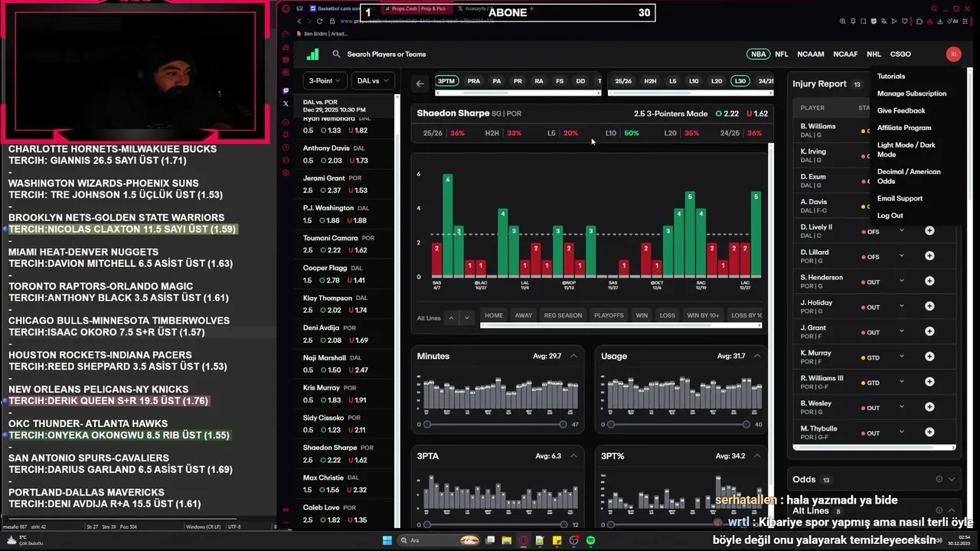
Task: Expand D. Lively II injury details
Action: [x=902, y=230]
